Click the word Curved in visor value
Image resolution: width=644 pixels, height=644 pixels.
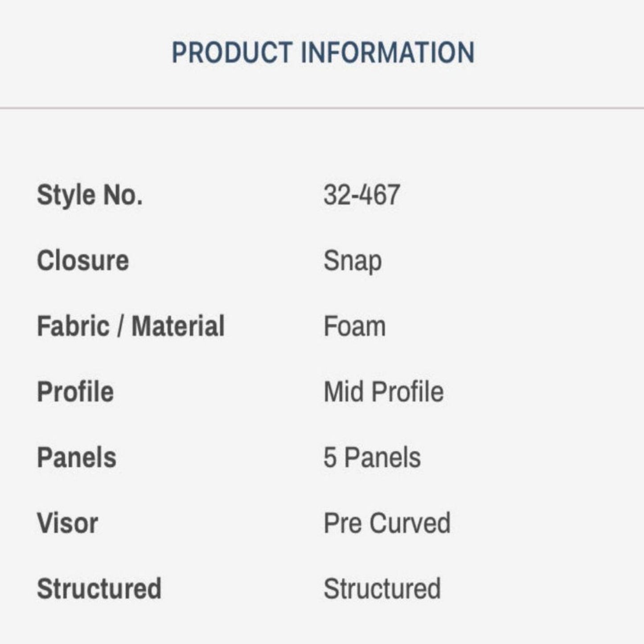point(410,523)
